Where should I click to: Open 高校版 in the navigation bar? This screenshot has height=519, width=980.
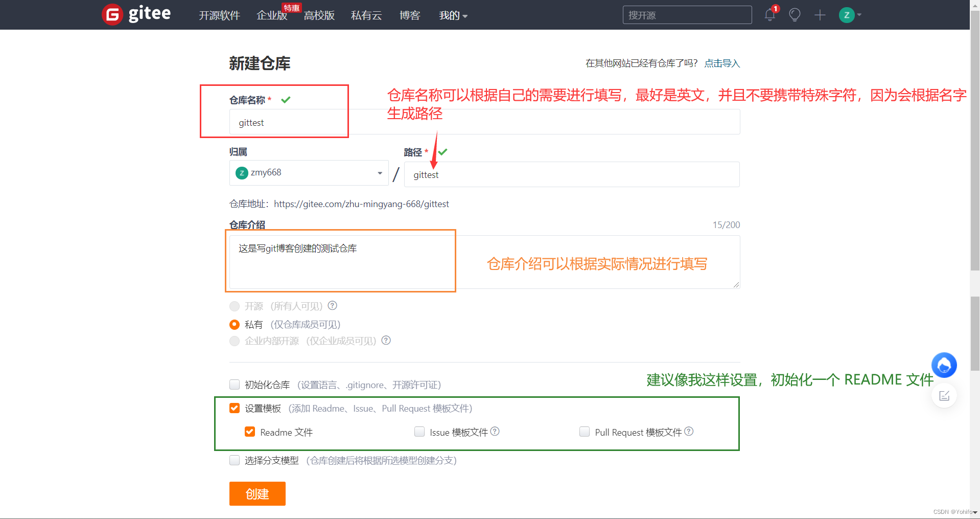tap(319, 15)
